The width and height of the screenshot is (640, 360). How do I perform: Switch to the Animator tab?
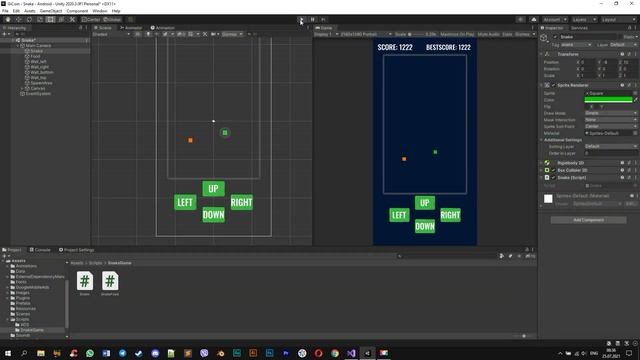click(x=131, y=28)
